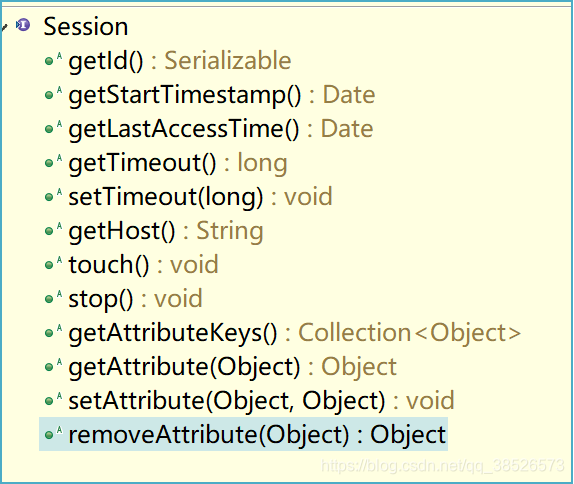Select the touch() : void method
This screenshot has width=574, height=484.
point(144,264)
